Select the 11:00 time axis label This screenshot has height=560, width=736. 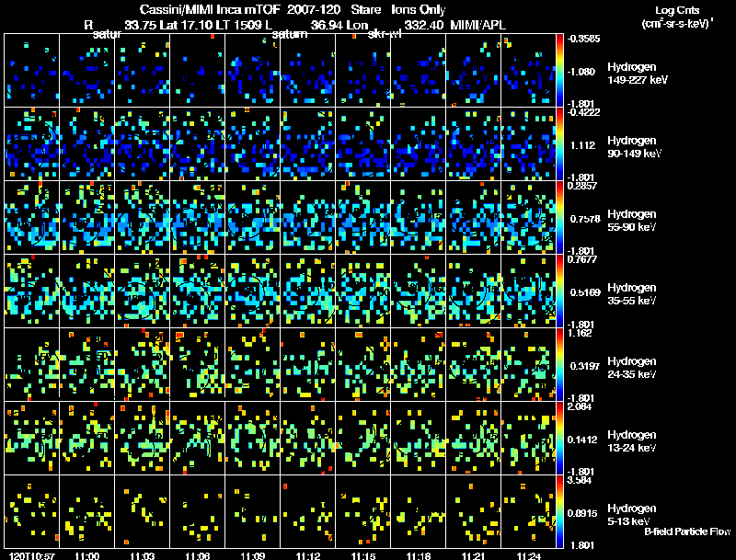tap(86, 556)
